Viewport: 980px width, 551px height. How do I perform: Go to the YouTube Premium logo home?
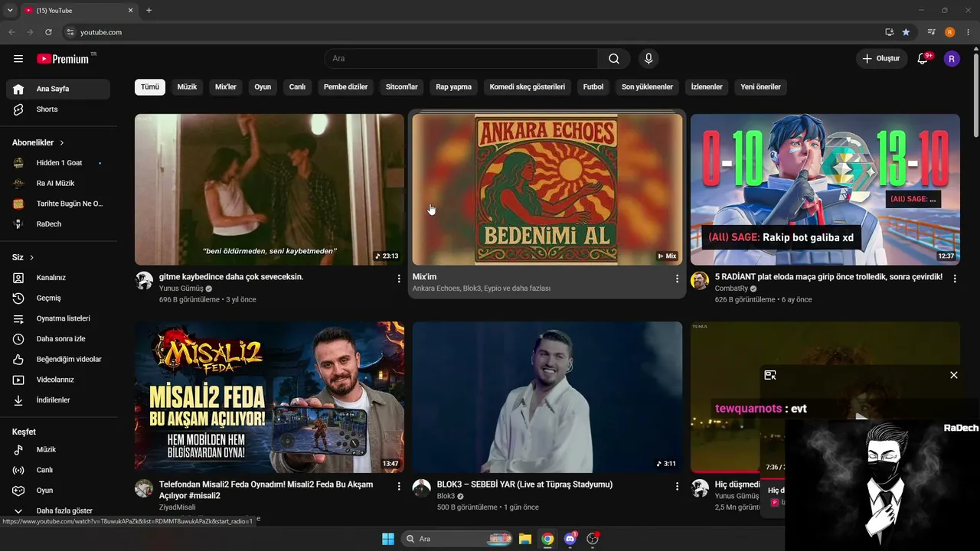63,59
